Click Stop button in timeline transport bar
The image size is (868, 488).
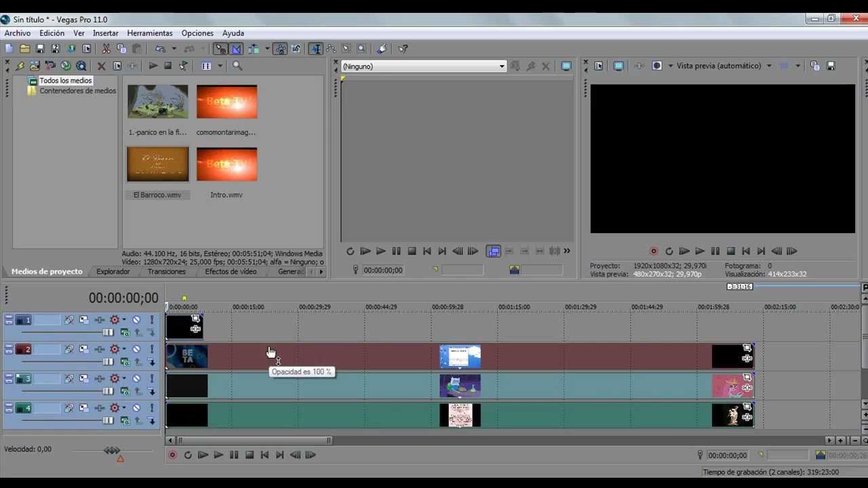click(250, 455)
